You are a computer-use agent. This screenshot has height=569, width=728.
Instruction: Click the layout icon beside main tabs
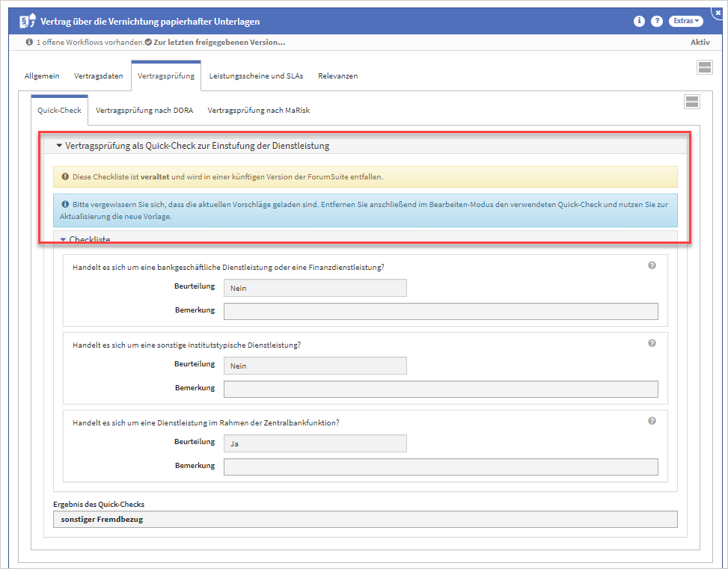pos(703,68)
